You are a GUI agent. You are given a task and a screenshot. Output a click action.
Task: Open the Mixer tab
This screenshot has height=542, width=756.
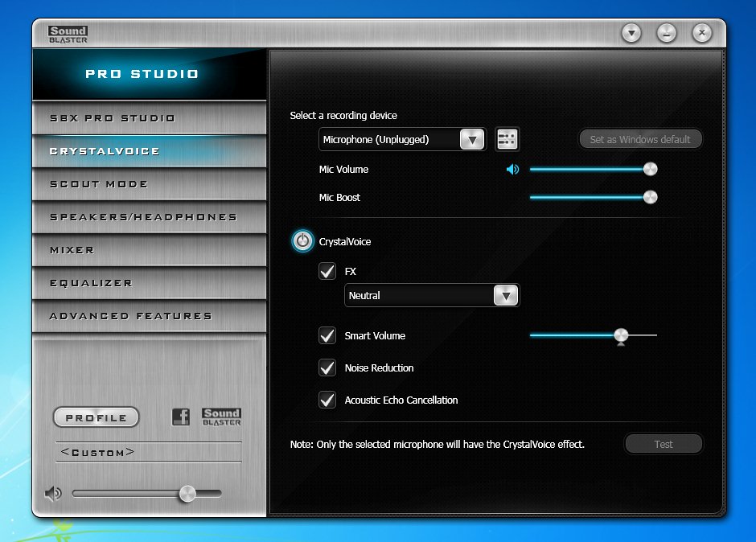149,250
